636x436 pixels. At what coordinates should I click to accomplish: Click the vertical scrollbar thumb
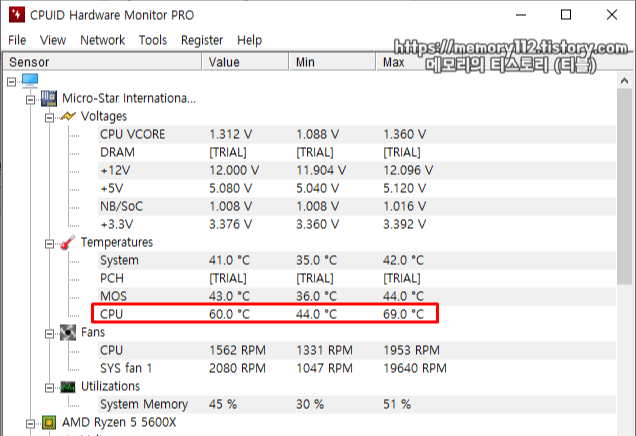click(624, 187)
